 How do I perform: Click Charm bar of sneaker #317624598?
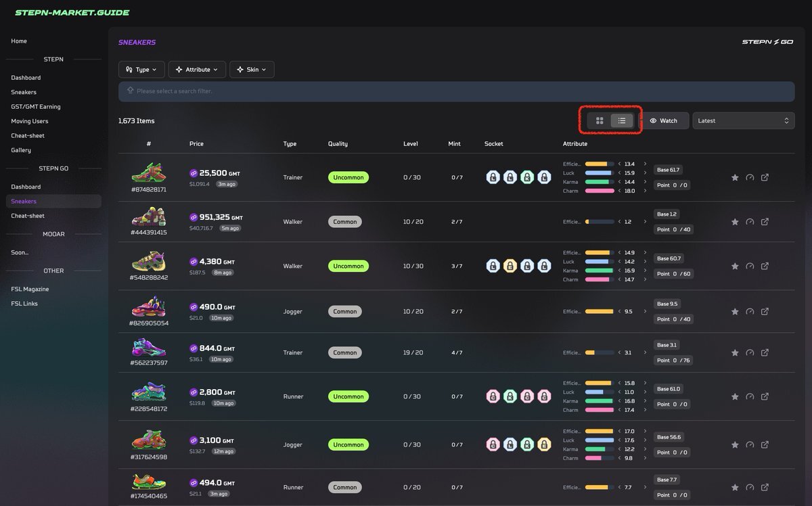point(600,458)
